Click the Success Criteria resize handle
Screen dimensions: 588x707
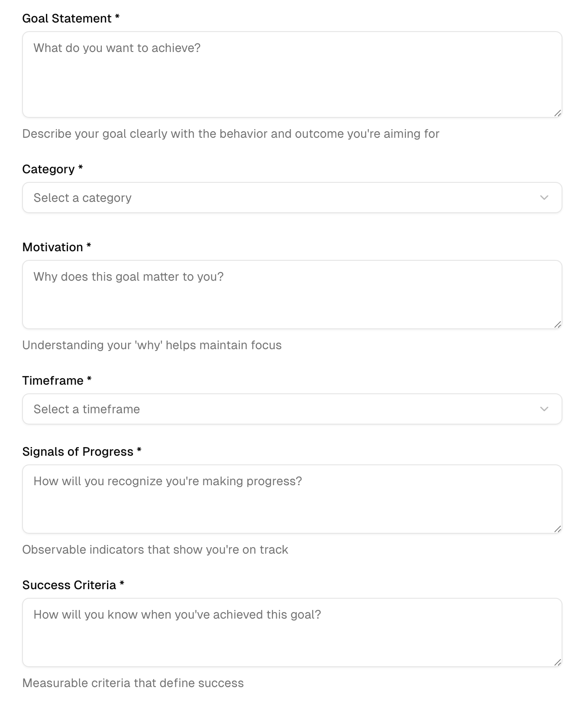pos(558,662)
